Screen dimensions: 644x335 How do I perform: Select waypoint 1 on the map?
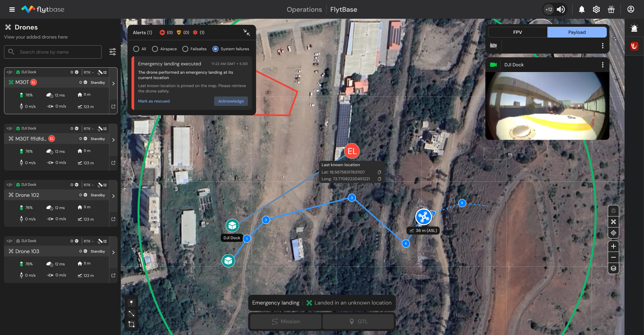(247, 239)
